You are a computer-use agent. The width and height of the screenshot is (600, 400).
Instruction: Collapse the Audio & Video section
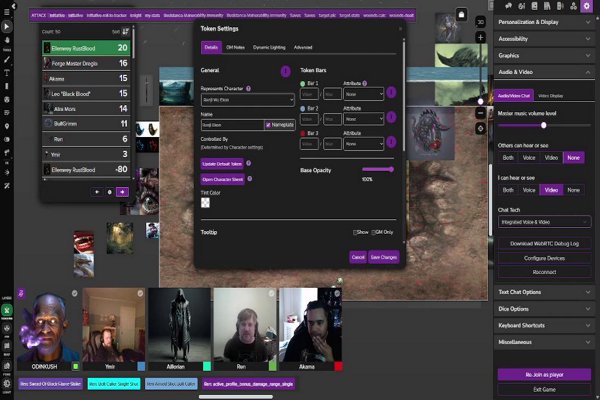coord(544,72)
